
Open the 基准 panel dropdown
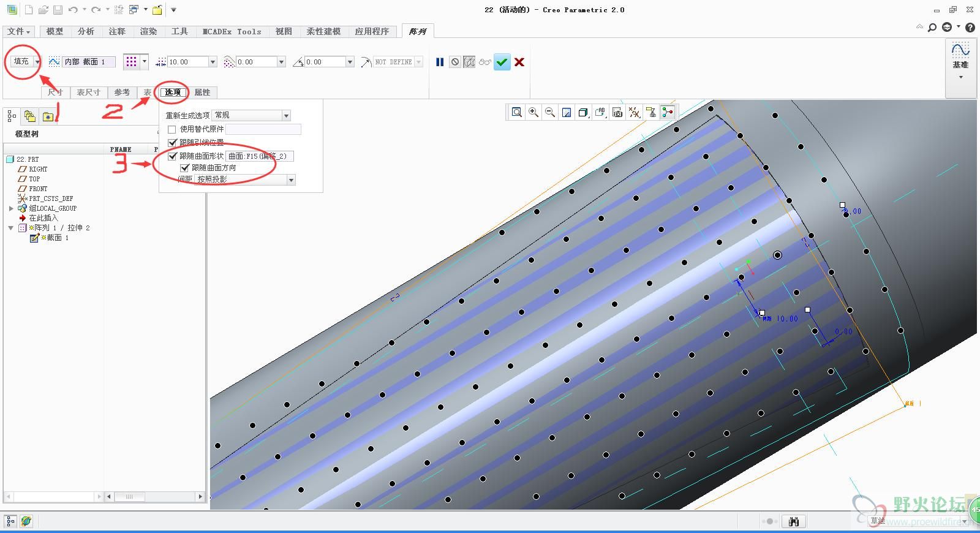click(960, 77)
